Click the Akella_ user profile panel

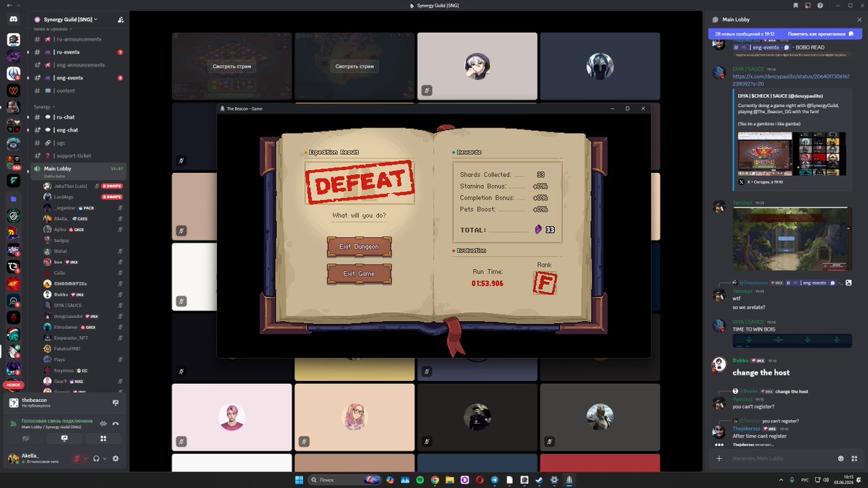[x=36, y=458]
